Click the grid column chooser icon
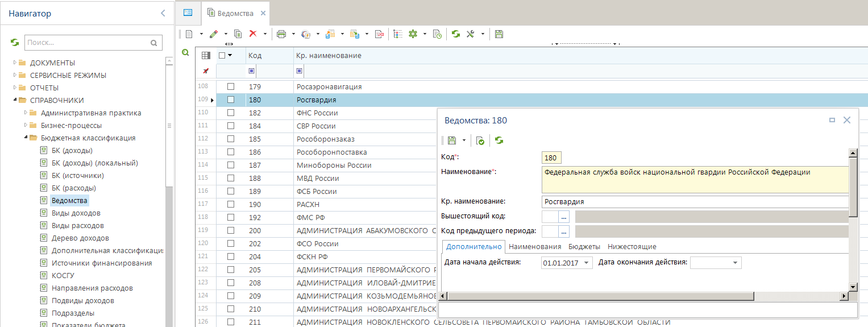The image size is (868, 327). [206, 55]
